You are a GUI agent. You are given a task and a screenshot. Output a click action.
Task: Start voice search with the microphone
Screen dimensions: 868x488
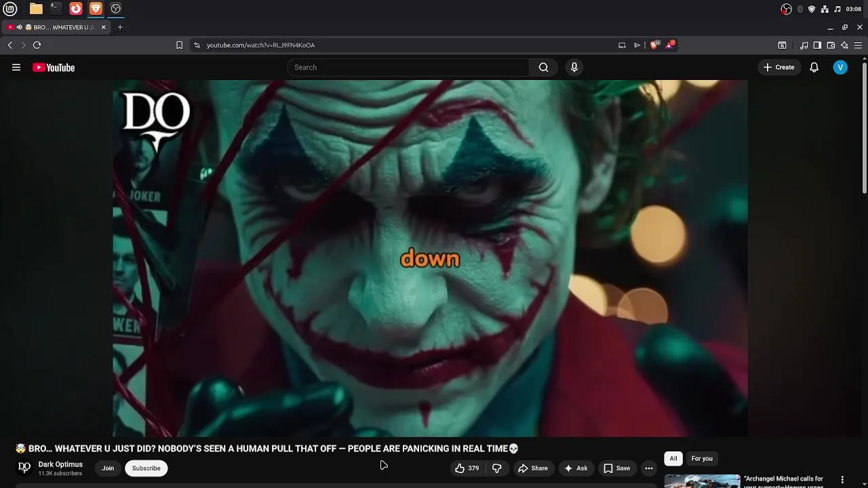tap(574, 67)
